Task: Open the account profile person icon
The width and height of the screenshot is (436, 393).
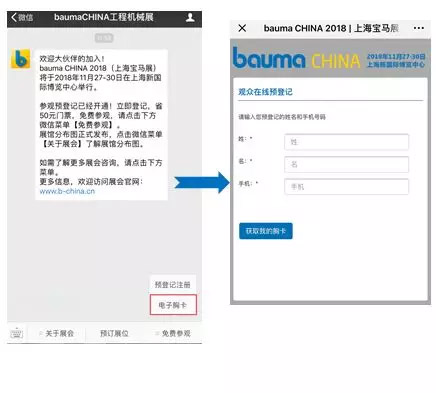Action: pos(190,17)
